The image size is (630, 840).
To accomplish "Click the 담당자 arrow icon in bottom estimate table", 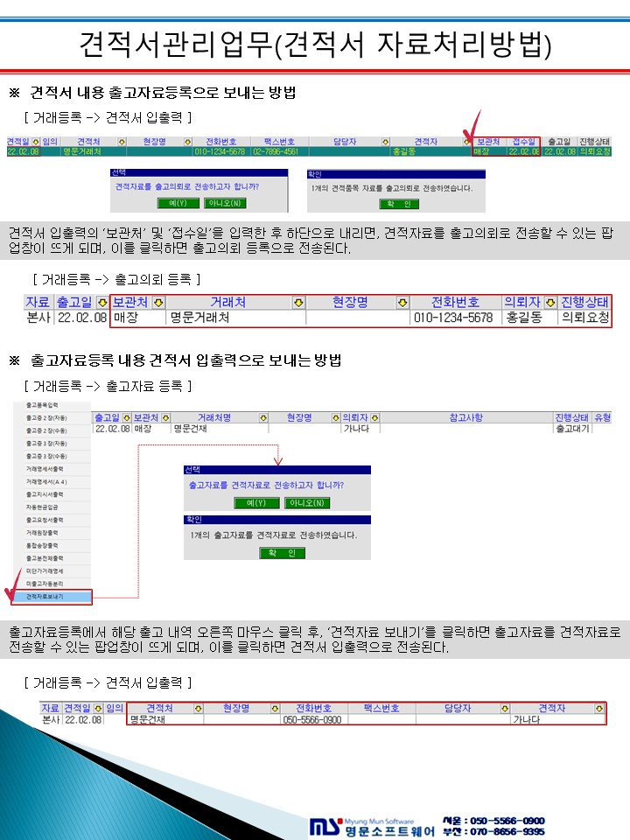I will pyautogui.click(x=505, y=708).
